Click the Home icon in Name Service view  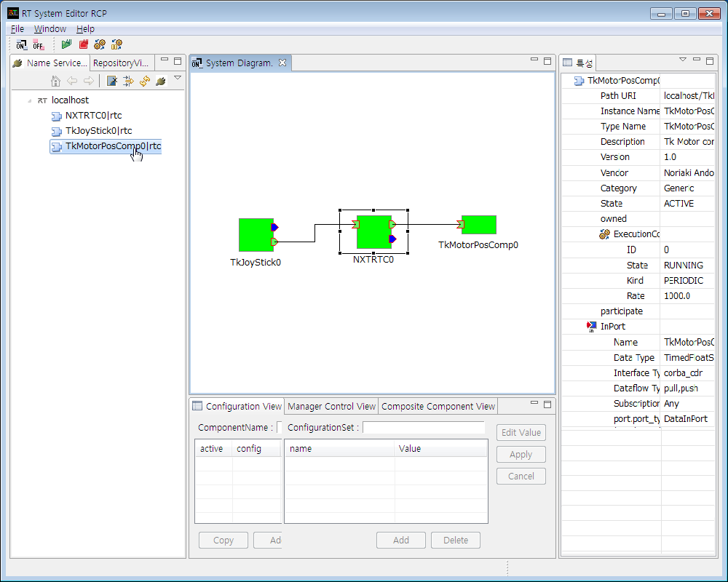click(x=55, y=81)
